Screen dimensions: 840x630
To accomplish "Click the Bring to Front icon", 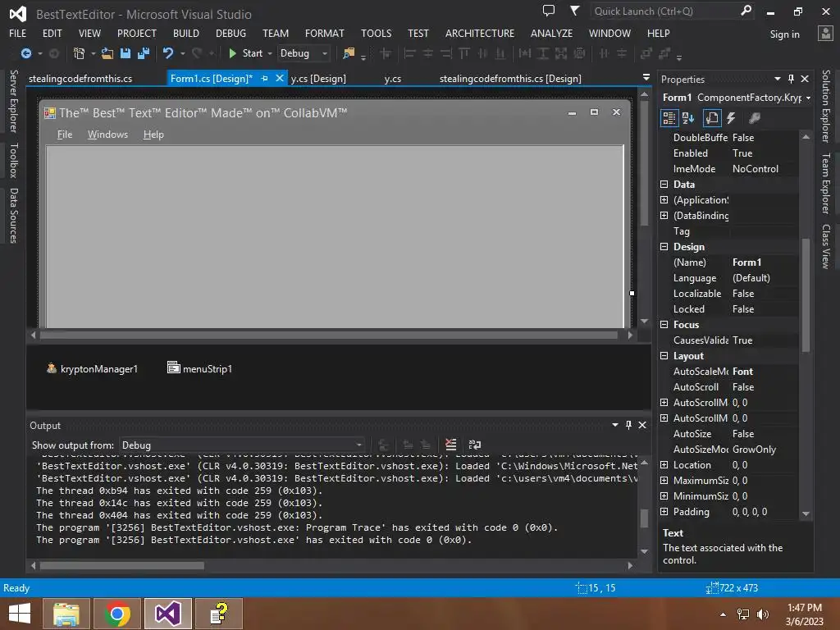I will click(646, 53).
